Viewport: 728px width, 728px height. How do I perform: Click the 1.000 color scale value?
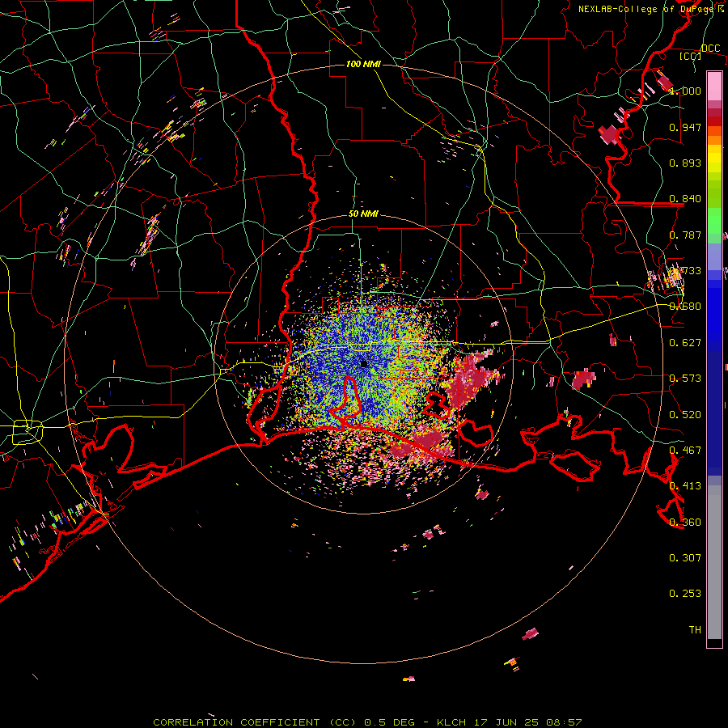(685, 91)
